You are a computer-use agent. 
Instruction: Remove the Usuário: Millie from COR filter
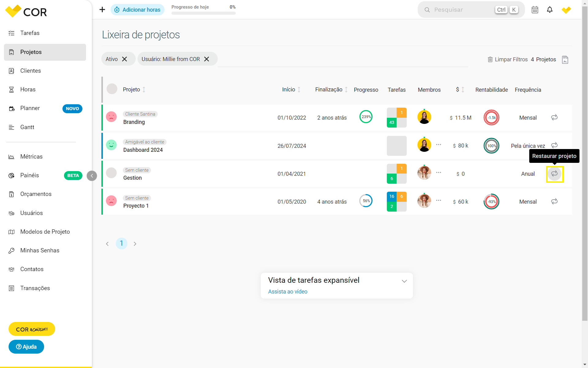coord(207,59)
